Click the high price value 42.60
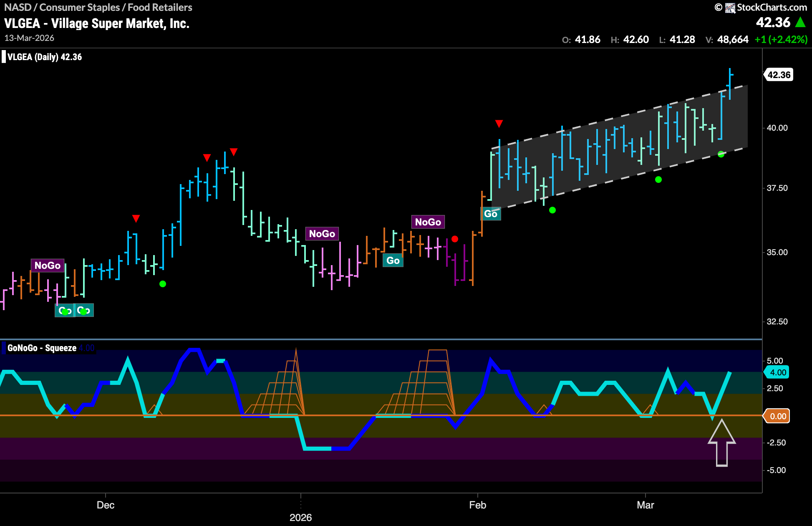Screen dimensions: 812x526 pyautogui.click(x=636, y=40)
